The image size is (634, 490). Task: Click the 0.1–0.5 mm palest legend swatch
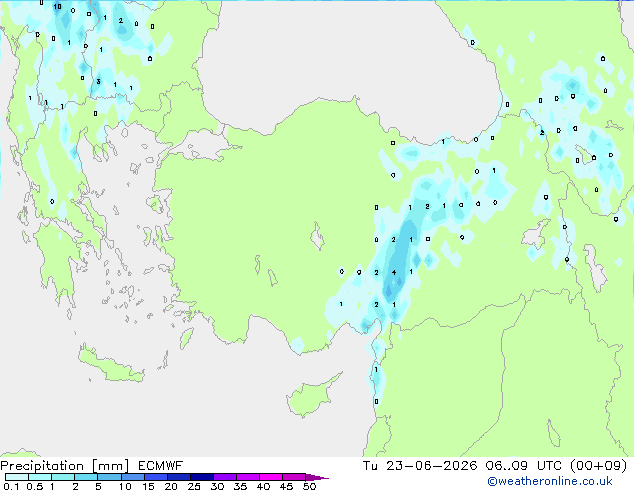click(x=17, y=477)
